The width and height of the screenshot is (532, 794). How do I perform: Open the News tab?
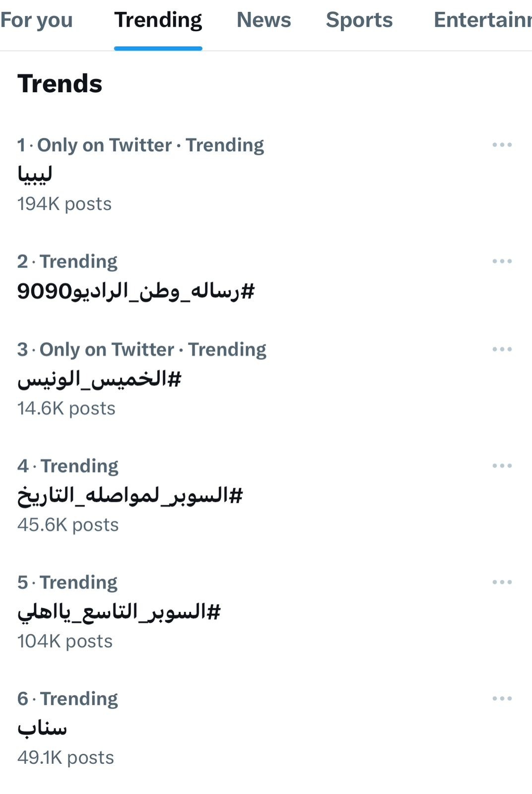pyautogui.click(x=264, y=20)
